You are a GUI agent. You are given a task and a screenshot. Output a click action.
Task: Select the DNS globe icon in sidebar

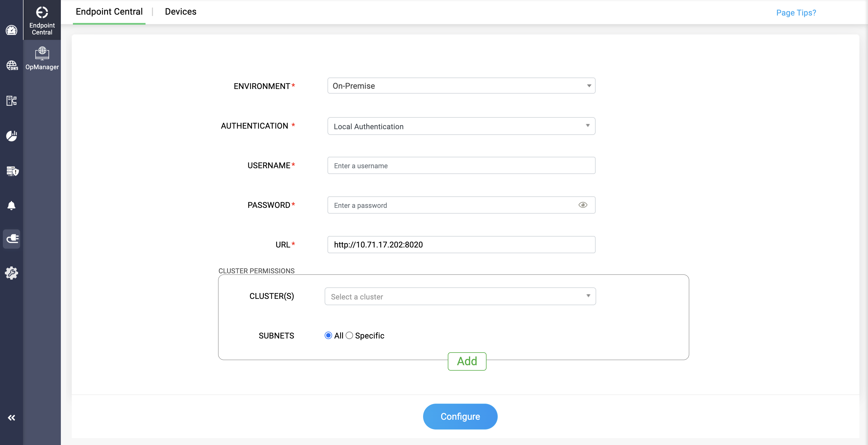click(x=11, y=66)
